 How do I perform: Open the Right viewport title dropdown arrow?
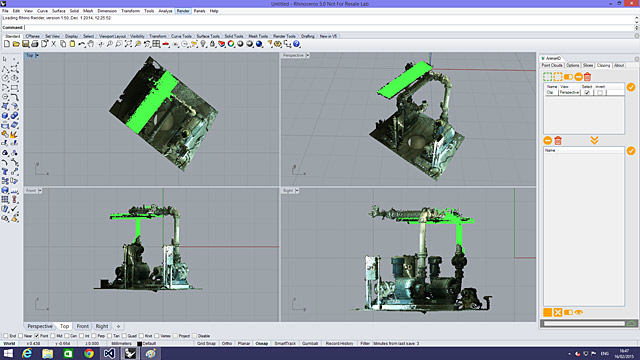[297, 191]
